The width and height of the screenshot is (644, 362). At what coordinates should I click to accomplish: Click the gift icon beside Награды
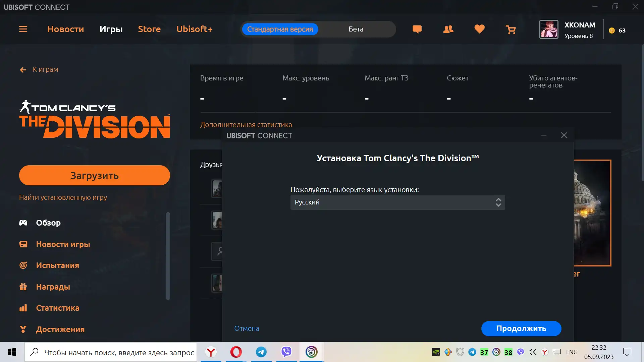coord(23,287)
